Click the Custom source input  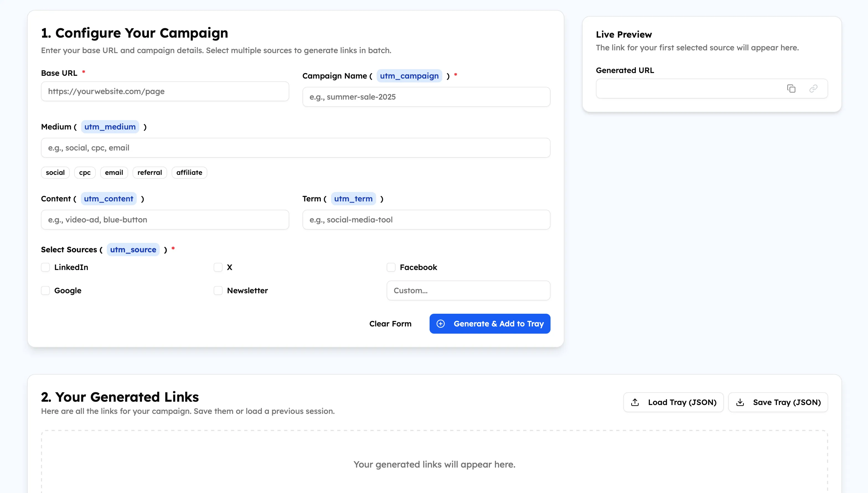point(468,290)
